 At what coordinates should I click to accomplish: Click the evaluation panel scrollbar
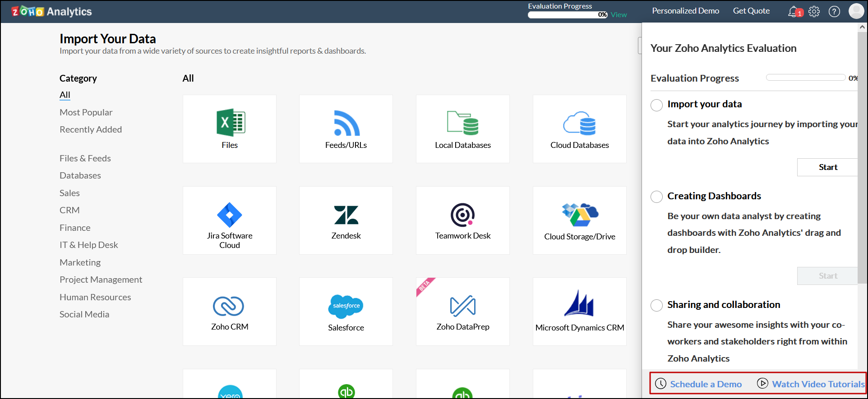tap(862, 158)
